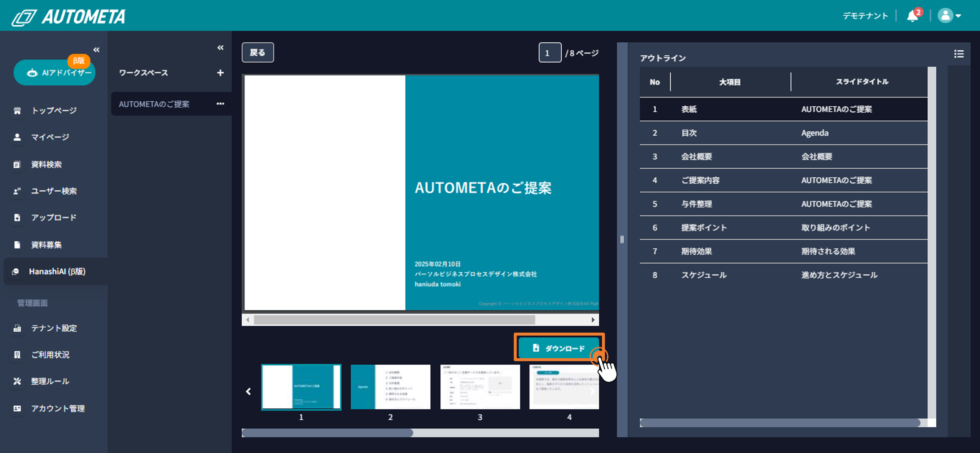
Task: Open テナント設定 in admin section
Action: (54, 328)
